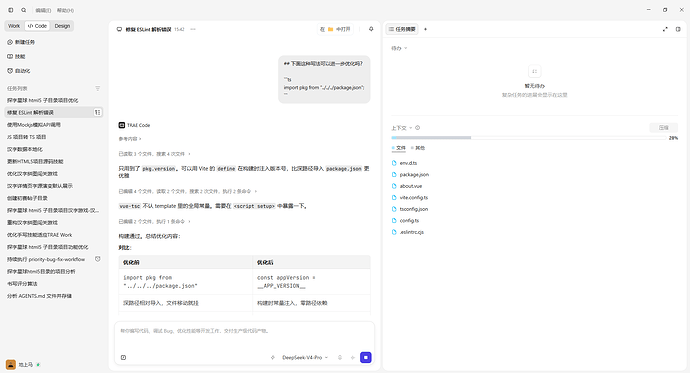The height and width of the screenshot is (373, 690).
Task: Click the 'const appVersion = __APP_VERSION__' cell
Action: [312, 282]
